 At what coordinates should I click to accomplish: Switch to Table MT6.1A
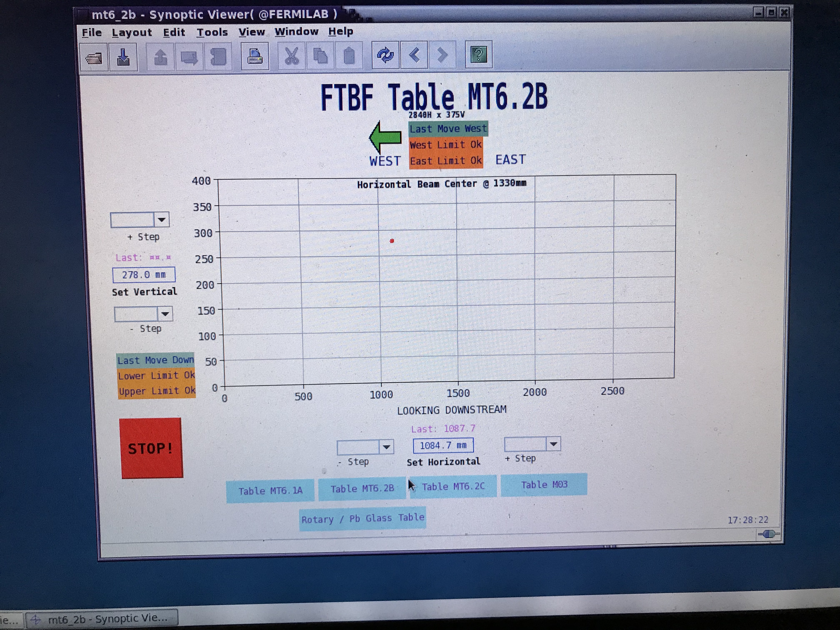click(270, 491)
